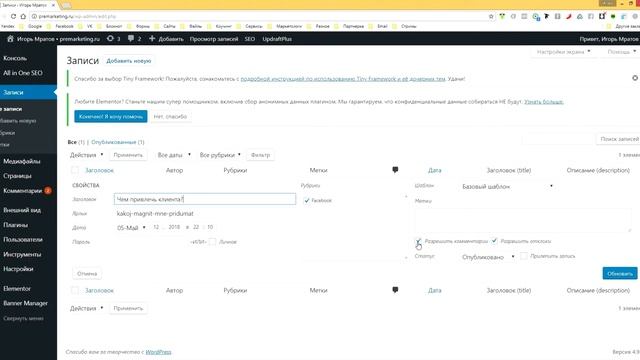Dismiss the Tiny Framework notice
Viewport: 640px width, 360px height.
coord(635,78)
